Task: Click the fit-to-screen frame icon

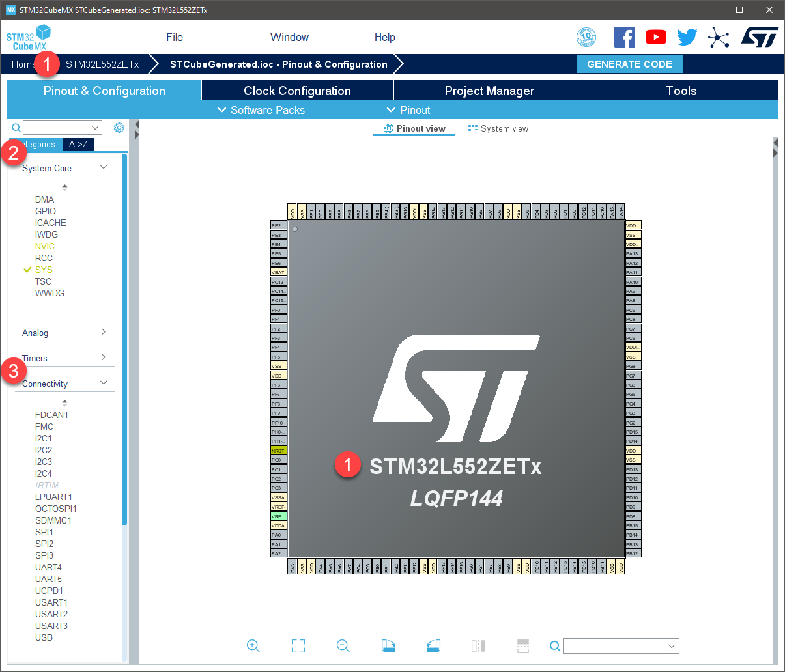Action: [298, 646]
